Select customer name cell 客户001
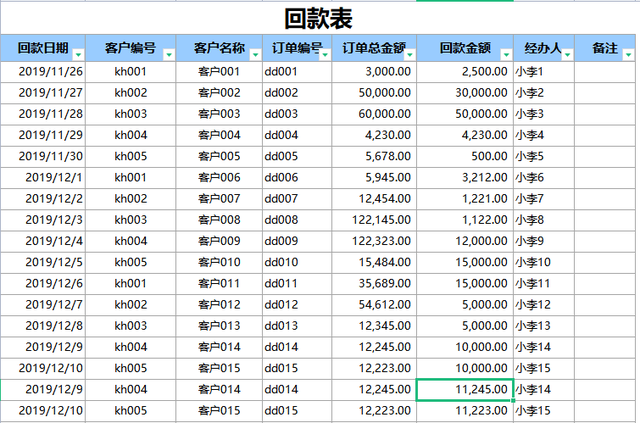Screen dimensions: 640x423 [x=219, y=72]
